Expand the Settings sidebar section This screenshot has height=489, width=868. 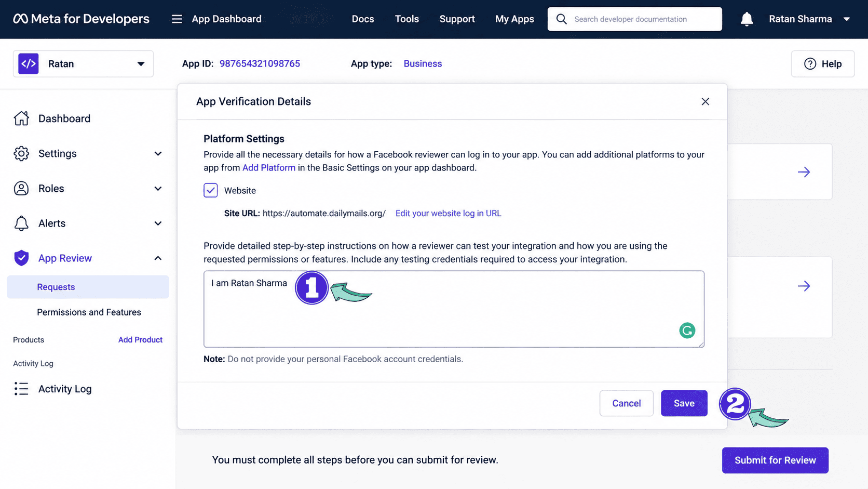[158, 154]
